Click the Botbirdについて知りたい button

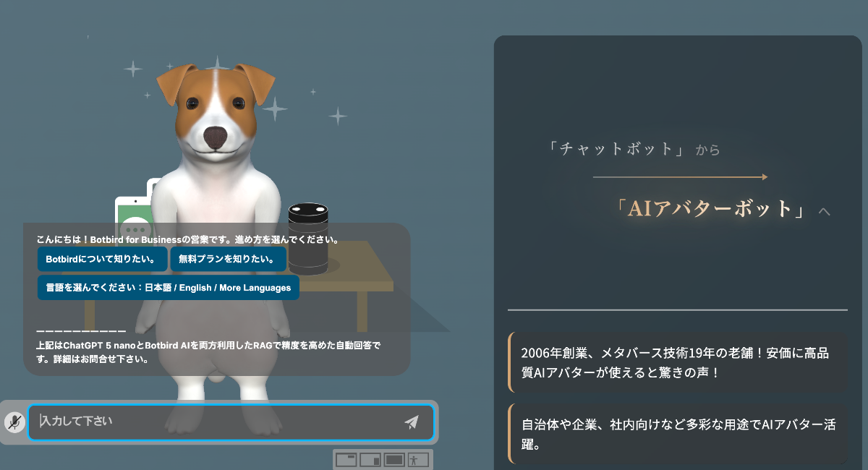[x=101, y=259]
